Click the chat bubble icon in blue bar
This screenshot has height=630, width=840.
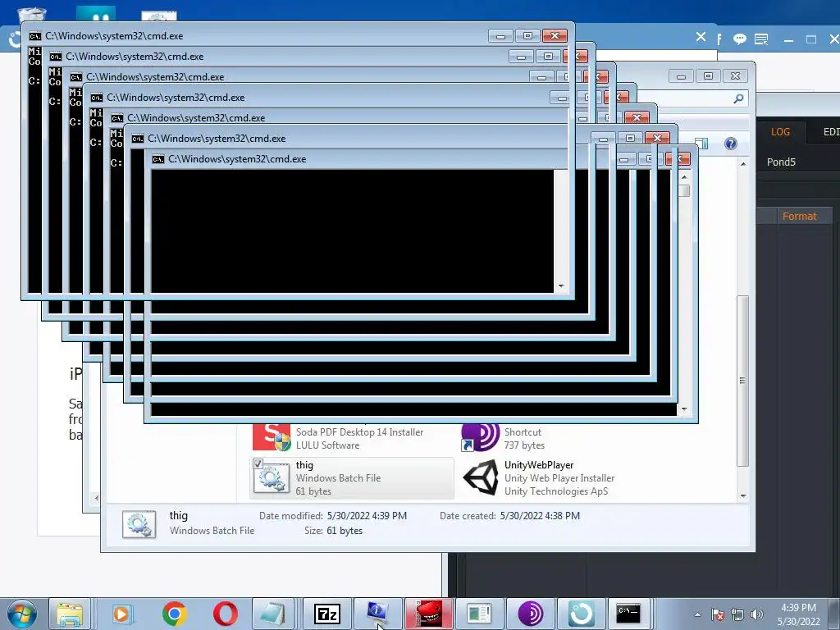point(740,39)
